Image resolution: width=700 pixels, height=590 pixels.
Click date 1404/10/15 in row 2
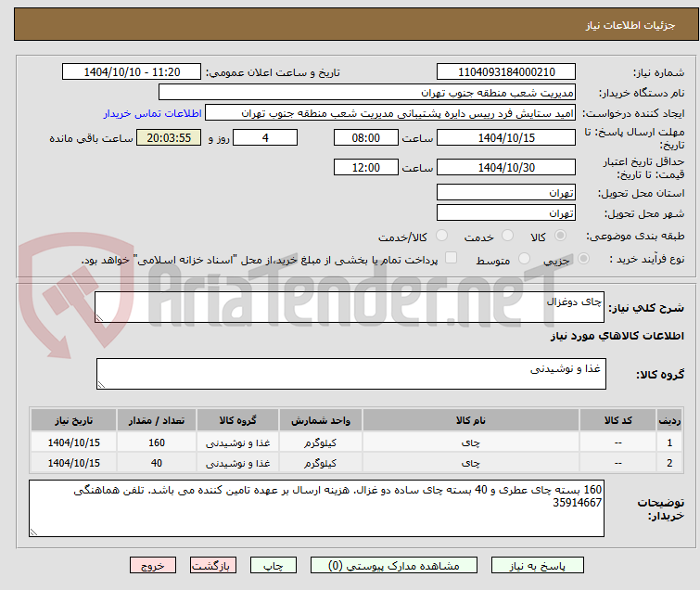[x=73, y=463]
